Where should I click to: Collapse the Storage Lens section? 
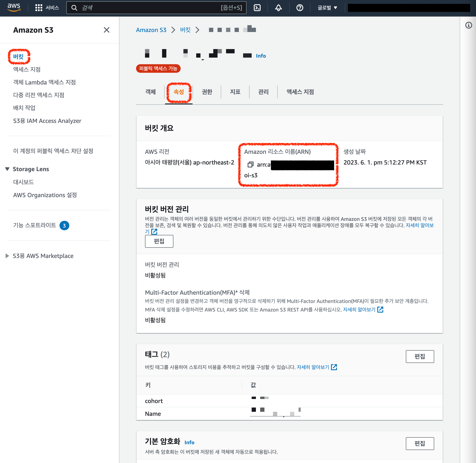[7, 169]
